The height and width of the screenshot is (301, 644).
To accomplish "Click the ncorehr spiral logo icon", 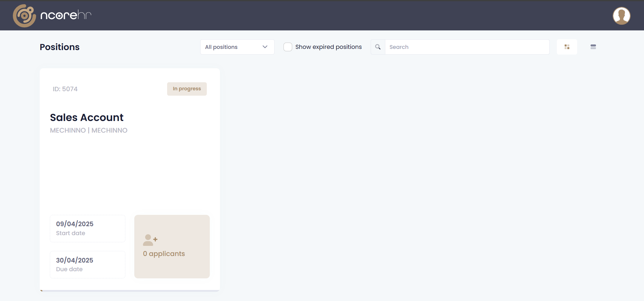I will tap(24, 15).
